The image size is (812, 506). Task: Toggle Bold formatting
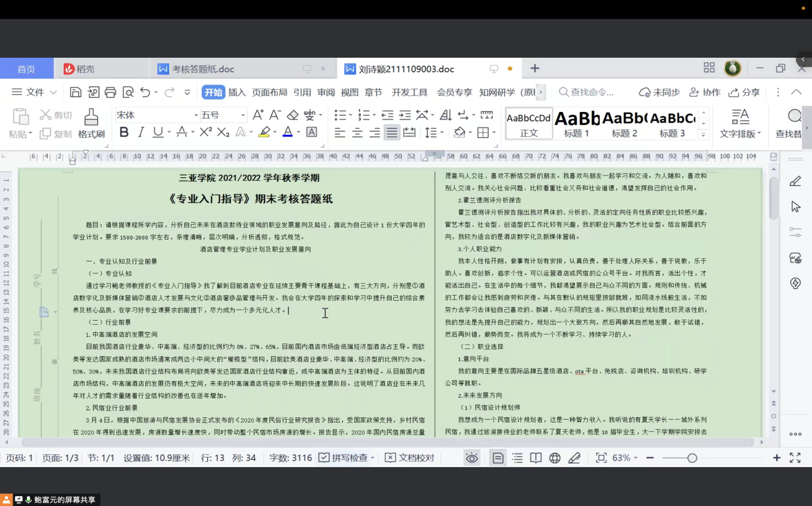point(124,132)
